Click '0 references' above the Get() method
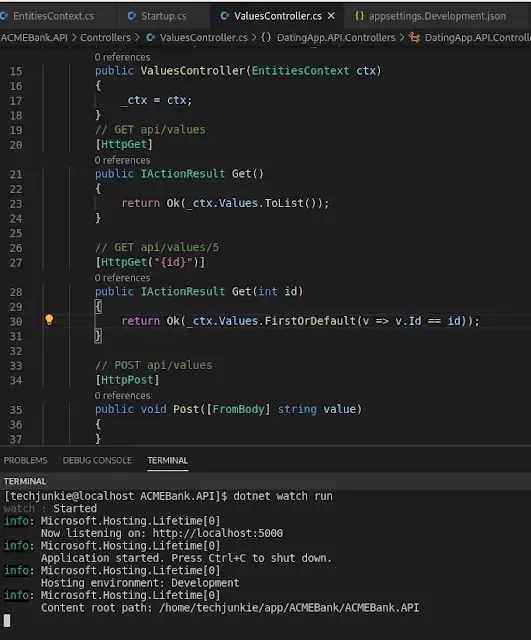Image resolution: width=531 pixels, height=640 pixels. pyautogui.click(x=122, y=160)
